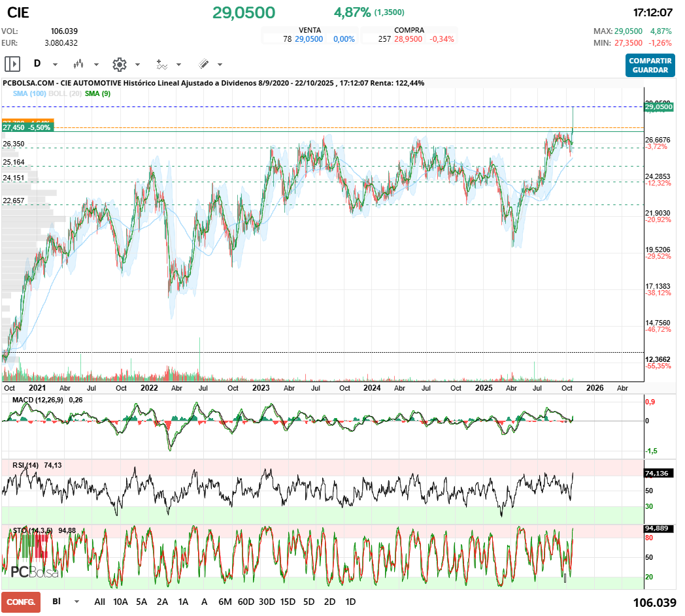This screenshot has height=616, width=685.
Task: Select the 60D range tab
Action: click(244, 602)
